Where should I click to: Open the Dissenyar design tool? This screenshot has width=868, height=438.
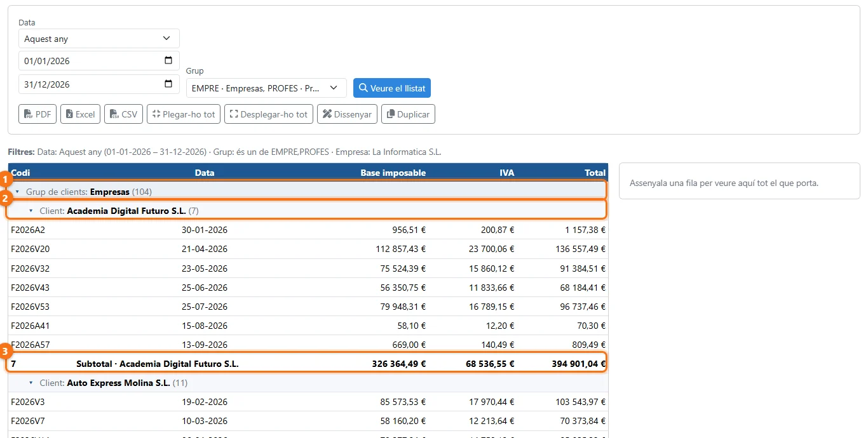pos(347,114)
